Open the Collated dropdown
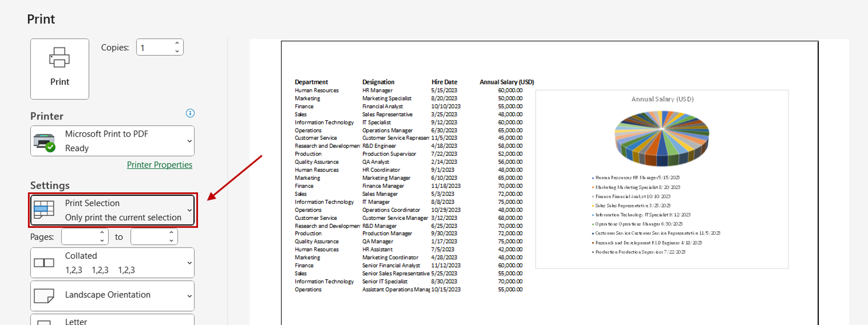This screenshot has width=868, height=325. 112,263
